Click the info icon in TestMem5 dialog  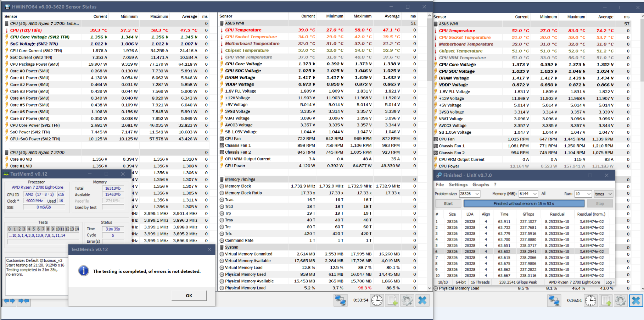pos(84,271)
